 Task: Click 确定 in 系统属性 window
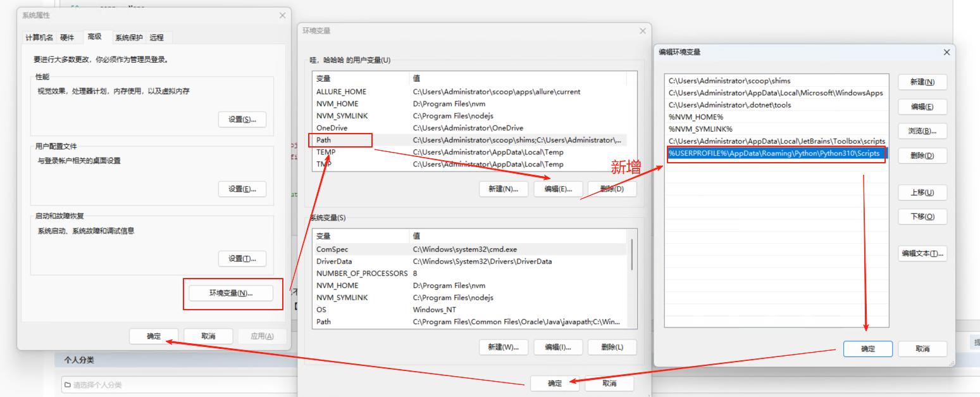click(x=154, y=336)
